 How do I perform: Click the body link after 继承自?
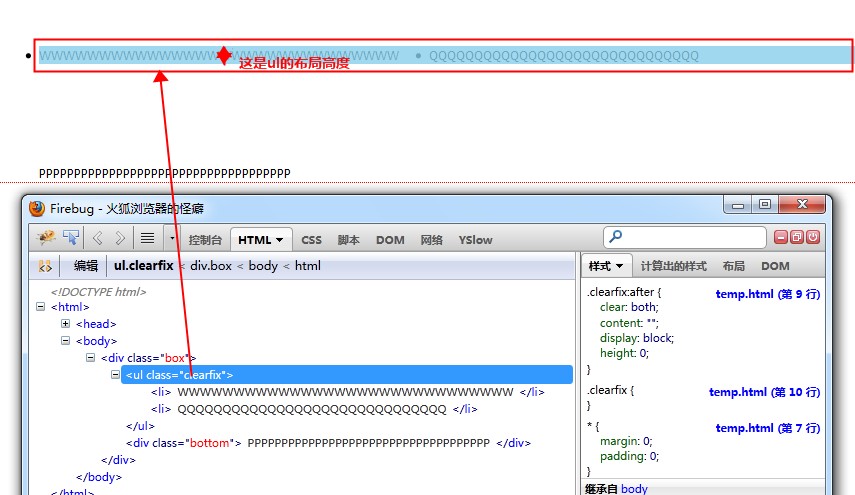[634, 488]
